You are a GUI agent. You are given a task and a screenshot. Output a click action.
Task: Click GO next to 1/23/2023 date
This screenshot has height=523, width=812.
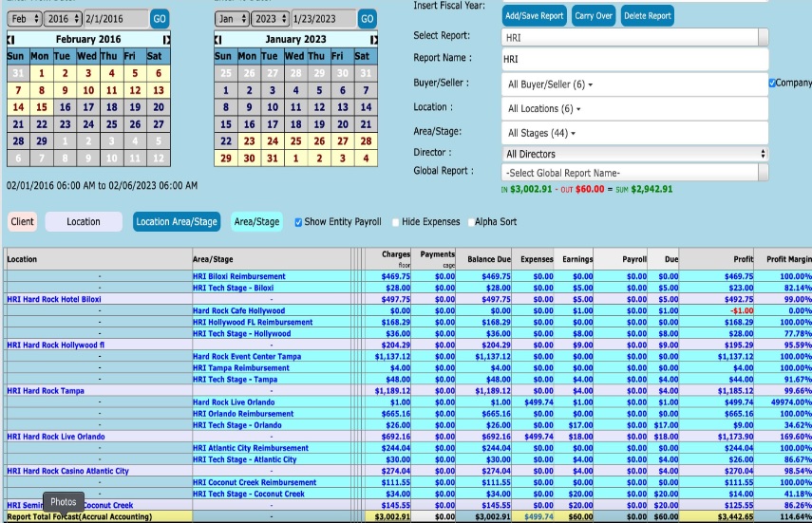click(x=368, y=19)
